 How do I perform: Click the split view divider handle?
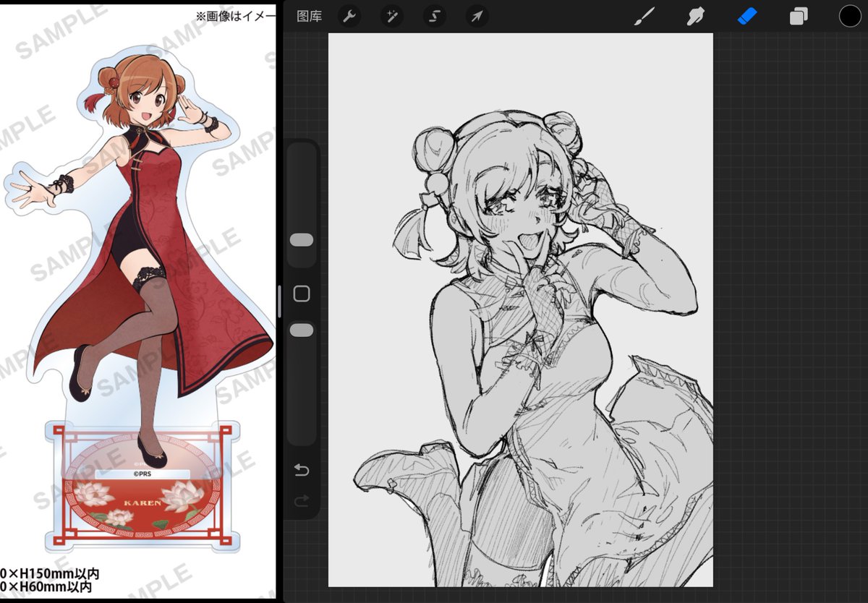point(279,301)
